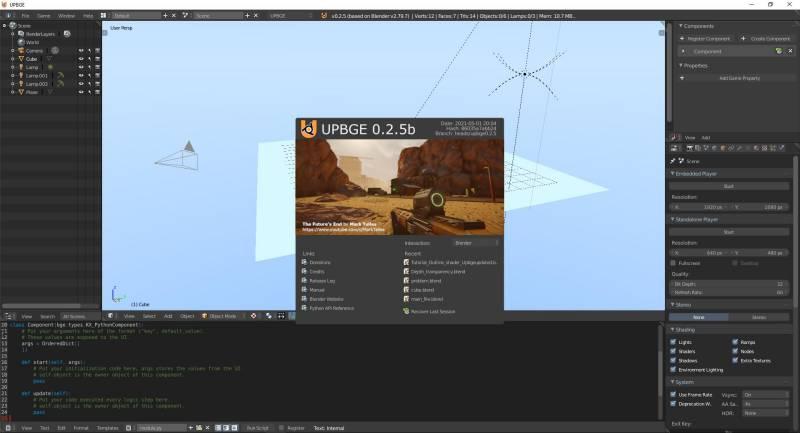Collapse the Embedded Player panel
This screenshot has width=800, height=433.
[673, 174]
